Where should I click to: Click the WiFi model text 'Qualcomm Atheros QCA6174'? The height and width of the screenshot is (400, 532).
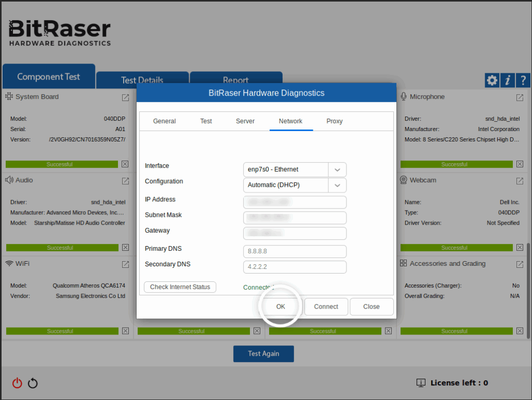point(89,286)
